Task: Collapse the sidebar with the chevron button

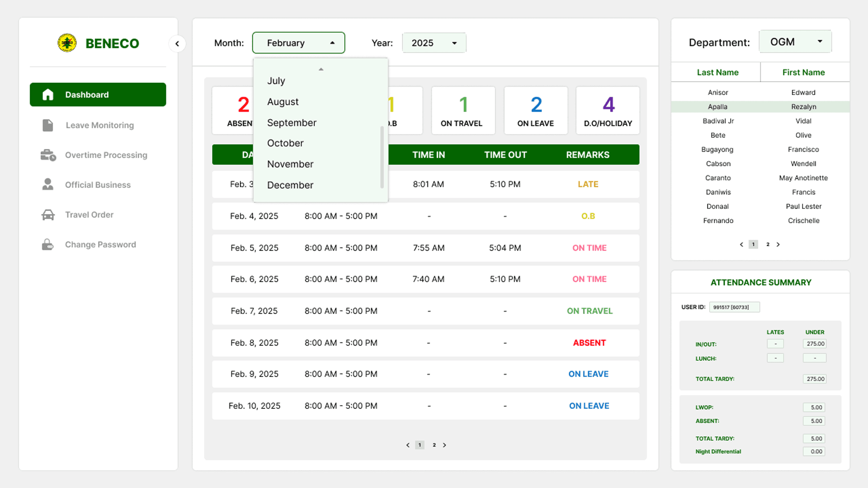Action: coord(177,44)
